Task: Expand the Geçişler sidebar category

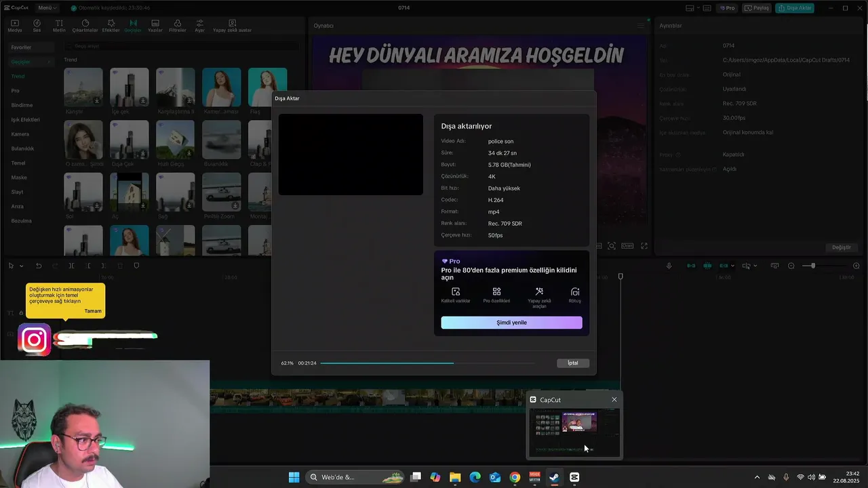Action: click(30, 62)
